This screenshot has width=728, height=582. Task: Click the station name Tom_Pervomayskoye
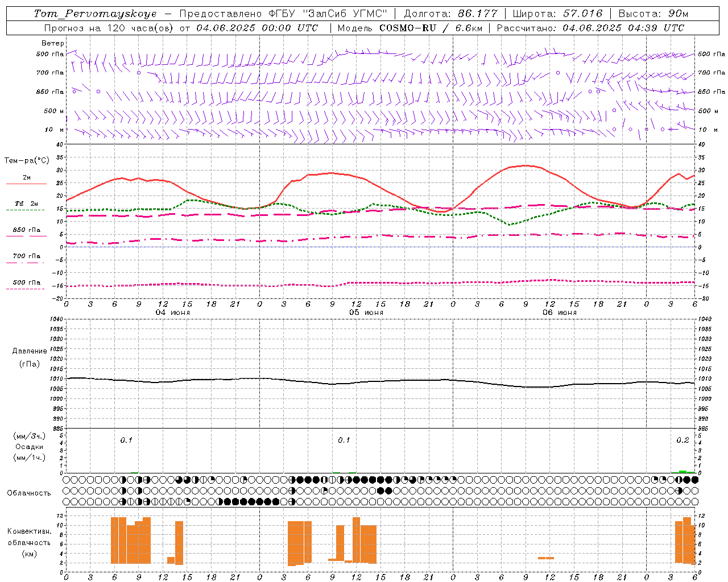tap(95, 14)
